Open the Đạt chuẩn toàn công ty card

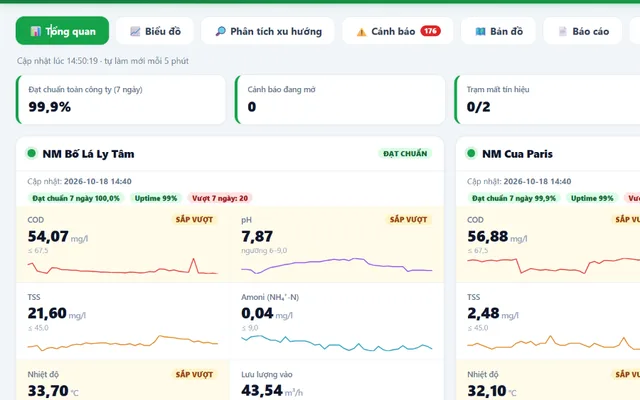click(121, 100)
